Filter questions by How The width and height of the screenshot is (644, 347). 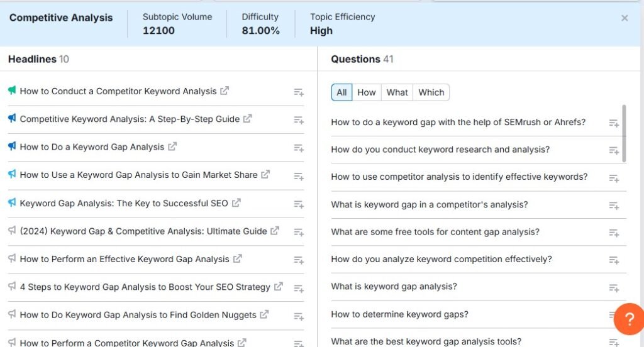point(367,92)
